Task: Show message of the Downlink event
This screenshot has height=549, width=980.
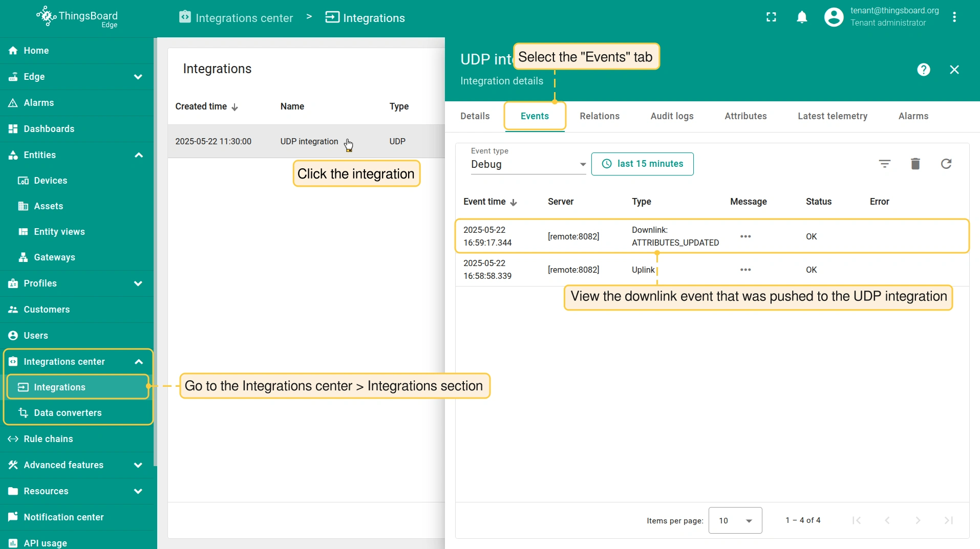Action: (x=745, y=236)
